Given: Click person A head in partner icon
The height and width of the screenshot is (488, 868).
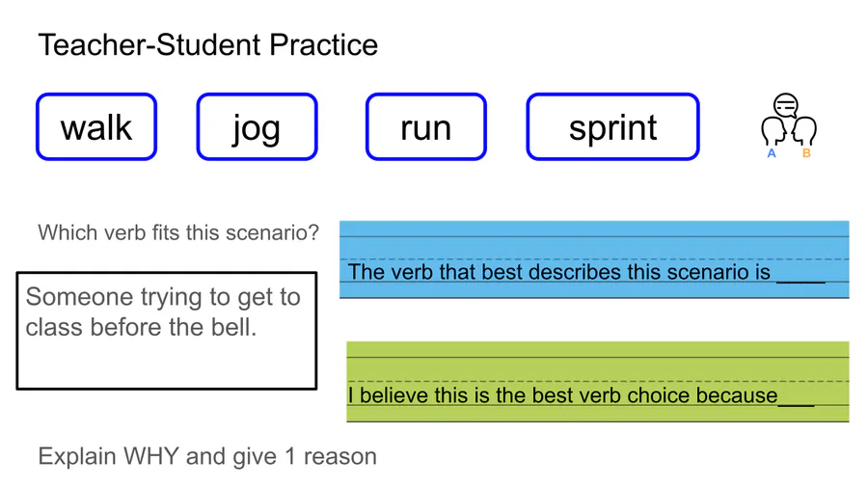Looking at the screenshot, I should click(x=773, y=131).
